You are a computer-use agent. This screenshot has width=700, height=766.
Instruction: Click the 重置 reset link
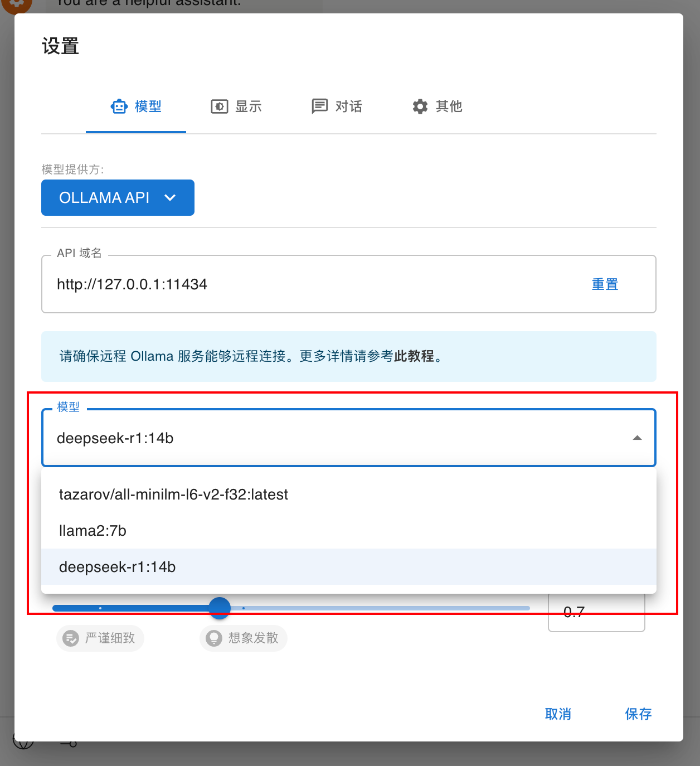[605, 284]
